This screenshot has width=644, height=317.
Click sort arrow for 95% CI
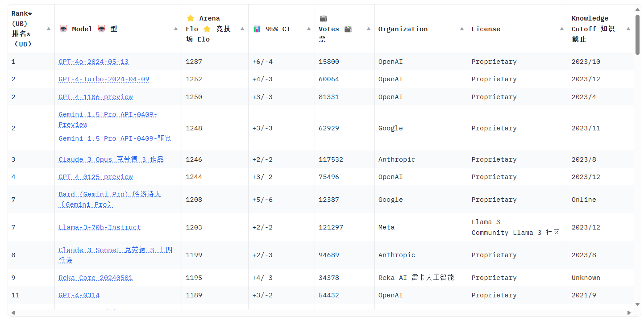coord(309,29)
